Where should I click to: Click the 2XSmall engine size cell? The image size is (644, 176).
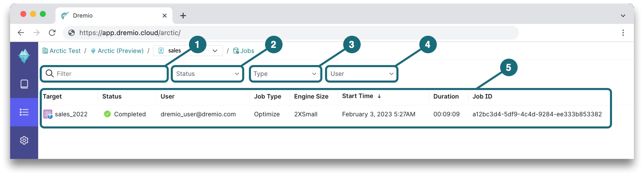[306, 114]
